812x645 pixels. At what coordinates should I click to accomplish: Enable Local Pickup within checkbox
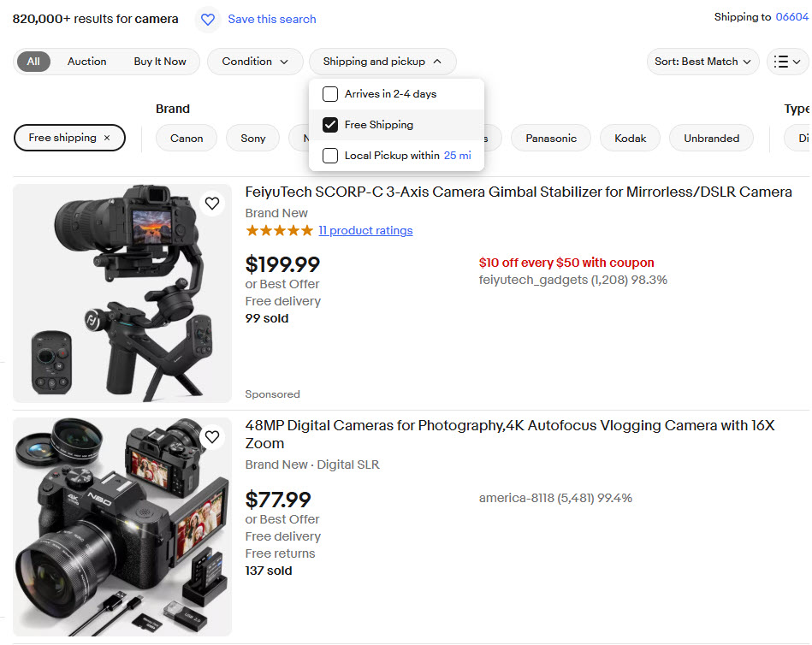(330, 156)
